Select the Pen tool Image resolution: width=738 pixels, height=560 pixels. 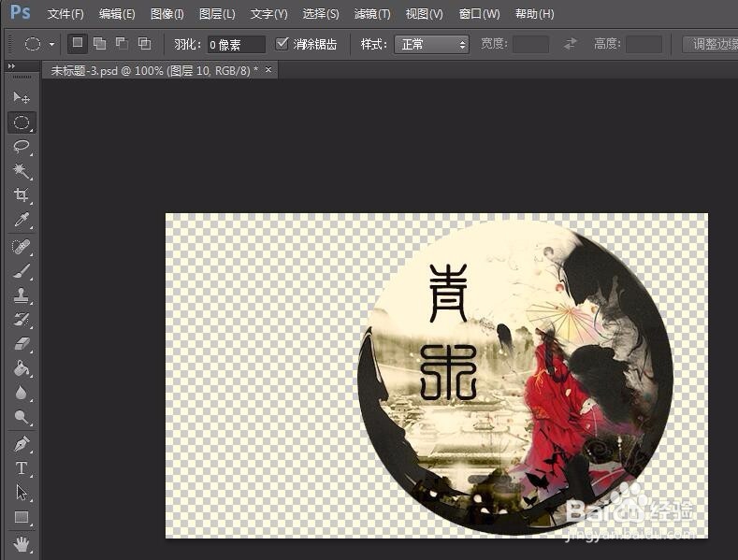(x=22, y=444)
